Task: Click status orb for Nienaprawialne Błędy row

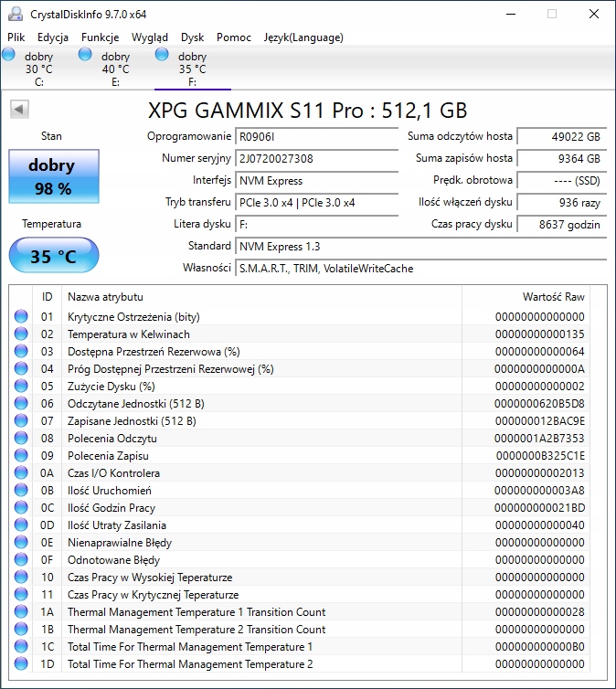Action: click(21, 543)
